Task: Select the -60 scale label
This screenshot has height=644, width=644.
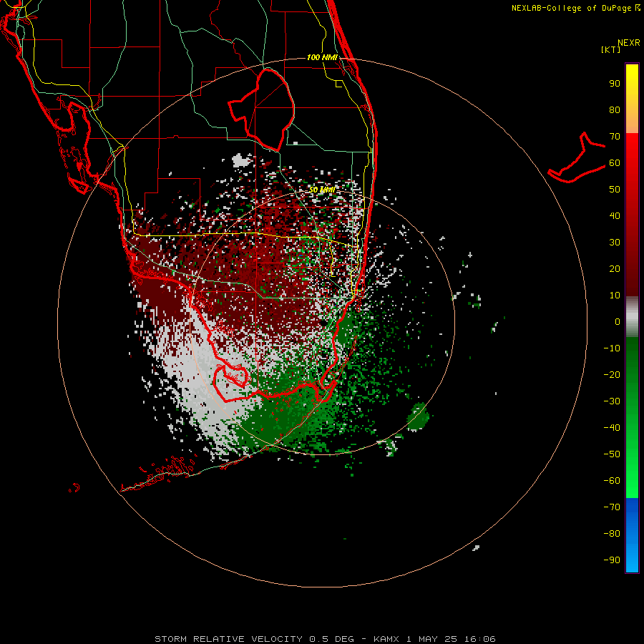Action: click(612, 481)
